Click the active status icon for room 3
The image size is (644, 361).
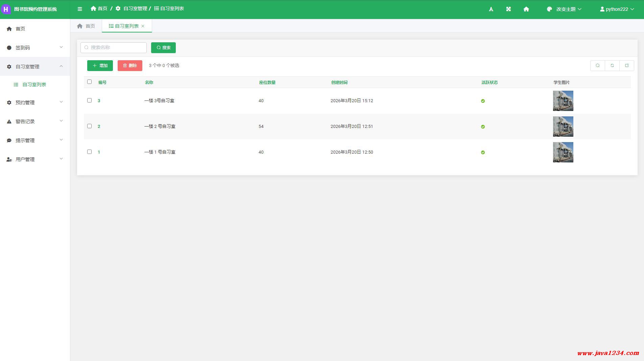(483, 101)
